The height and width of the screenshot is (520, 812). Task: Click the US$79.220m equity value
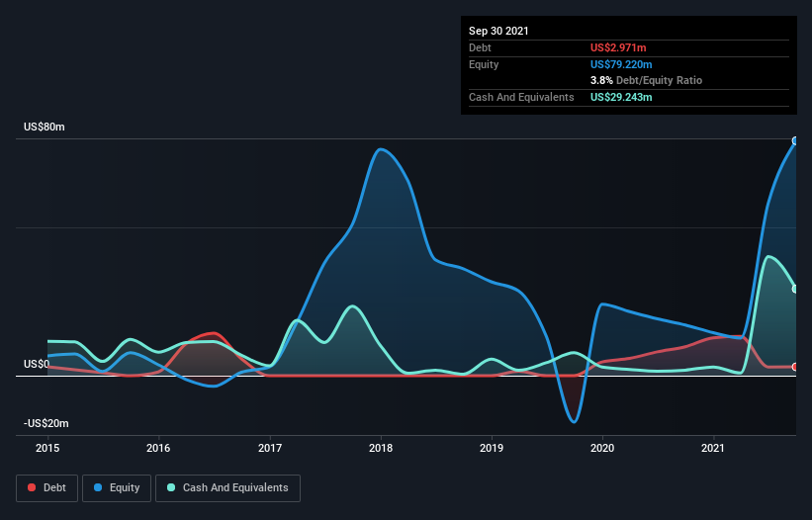621,64
